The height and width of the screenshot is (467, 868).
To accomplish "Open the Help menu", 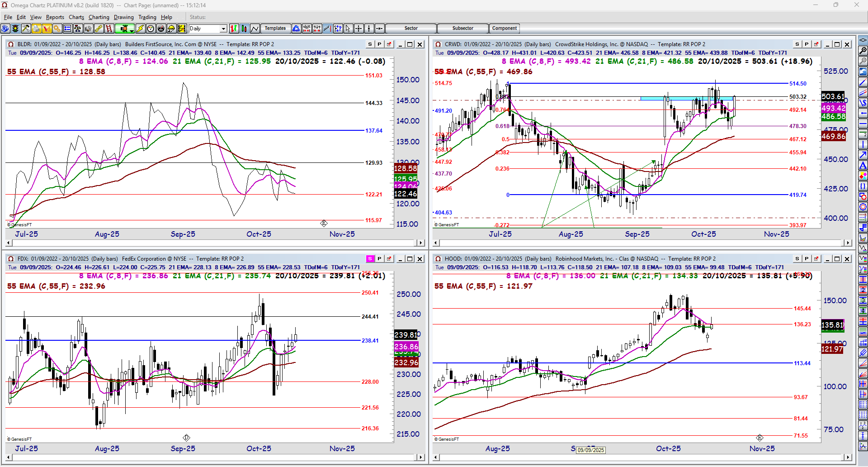I will click(166, 17).
